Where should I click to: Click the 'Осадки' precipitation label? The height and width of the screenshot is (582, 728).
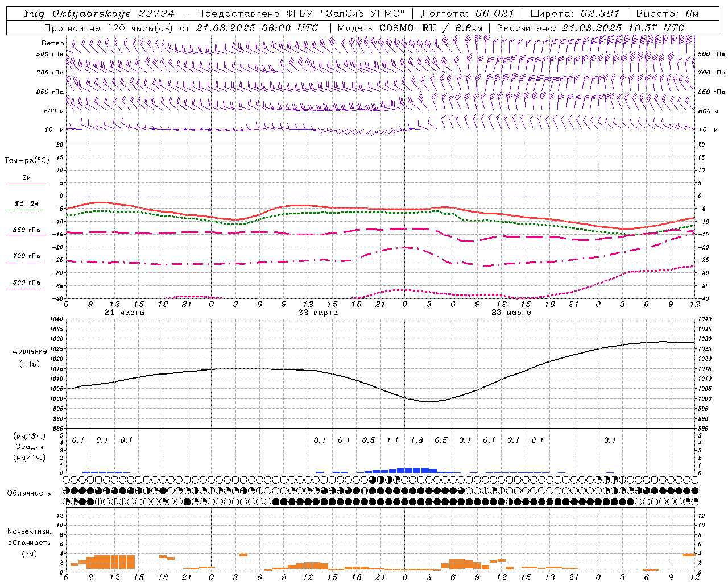coord(29,447)
